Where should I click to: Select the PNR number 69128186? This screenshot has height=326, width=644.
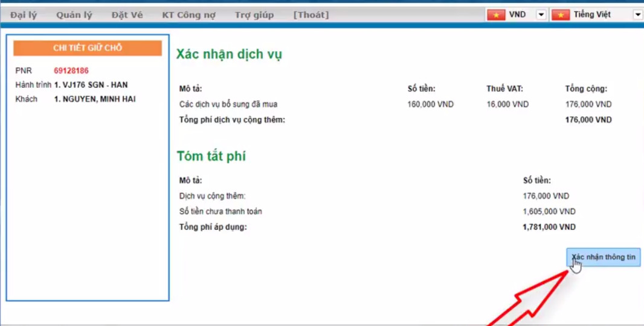coord(71,71)
